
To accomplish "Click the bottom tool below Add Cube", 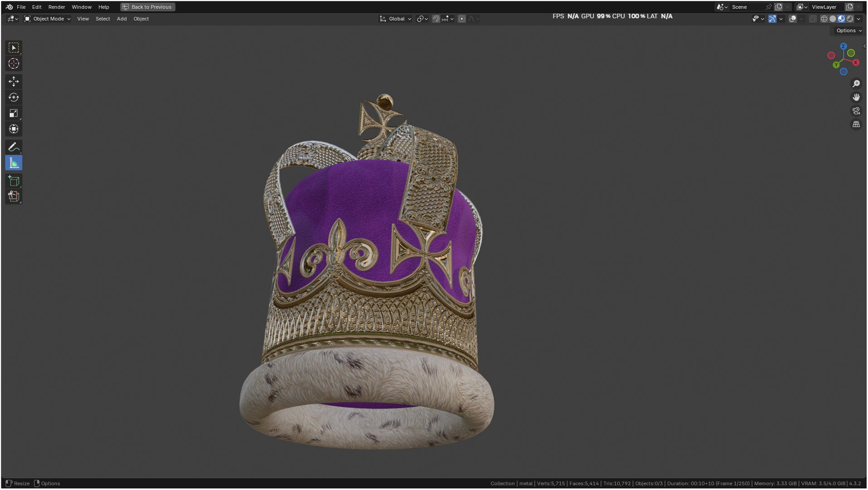I will tap(14, 196).
